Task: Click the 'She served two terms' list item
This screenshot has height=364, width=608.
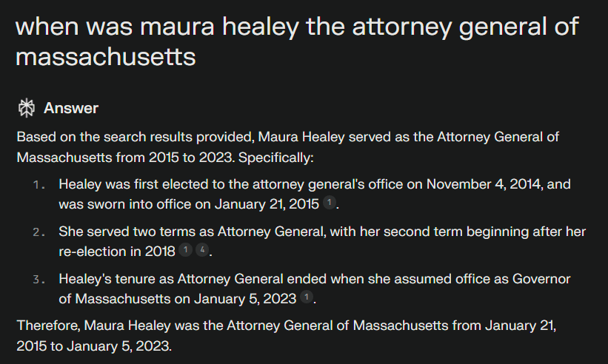Action: coord(321,241)
